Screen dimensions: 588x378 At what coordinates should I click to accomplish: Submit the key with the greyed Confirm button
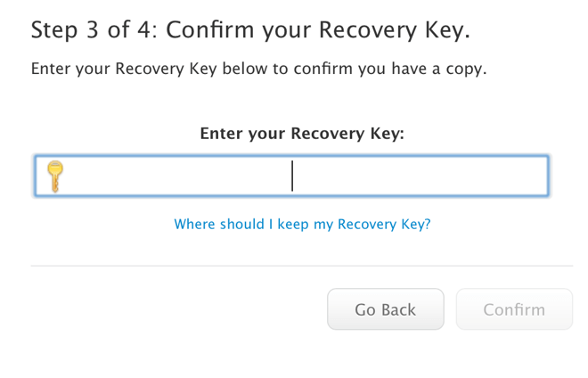point(513,309)
